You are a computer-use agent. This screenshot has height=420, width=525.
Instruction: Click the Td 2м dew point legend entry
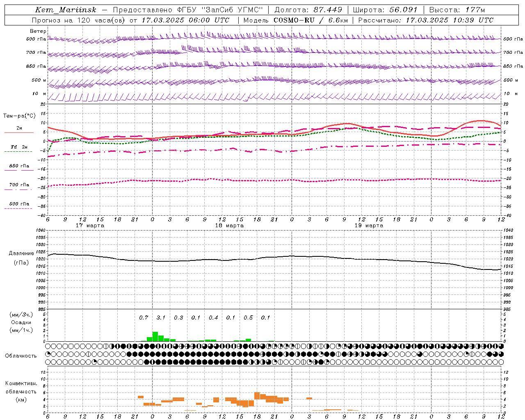[19, 147]
